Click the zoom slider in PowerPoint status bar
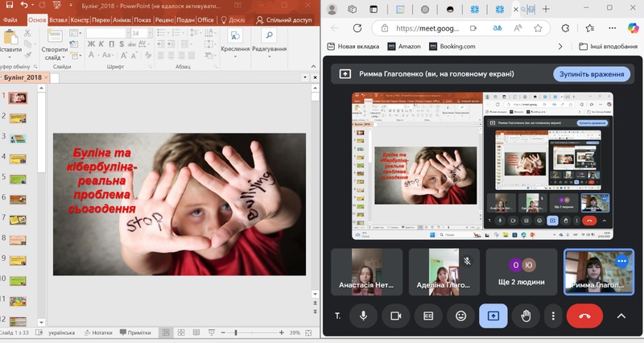Screen dimensions: 644x343 pos(236,333)
